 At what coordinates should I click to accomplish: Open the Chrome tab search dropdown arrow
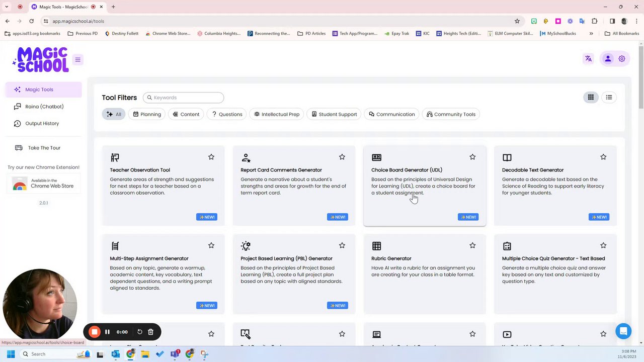click(x=7, y=7)
